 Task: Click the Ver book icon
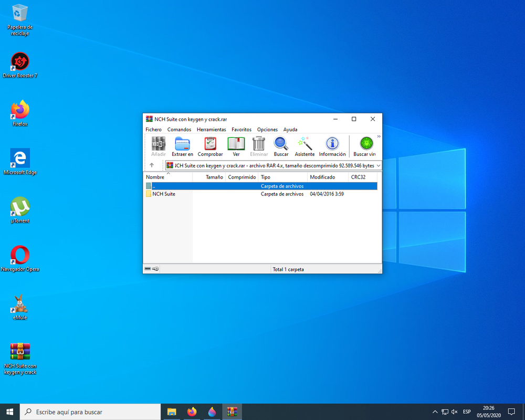coord(236,146)
